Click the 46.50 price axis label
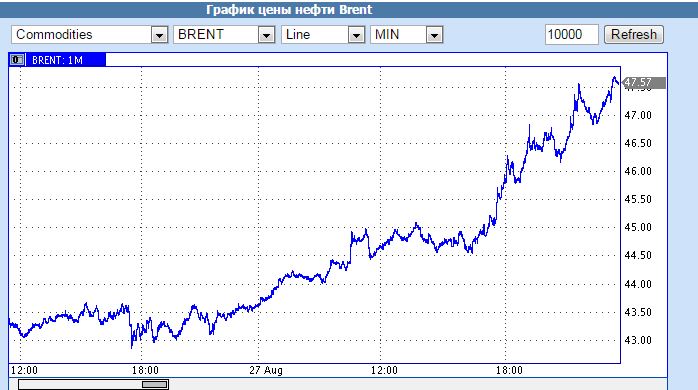This screenshot has width=698, height=390. click(x=638, y=143)
